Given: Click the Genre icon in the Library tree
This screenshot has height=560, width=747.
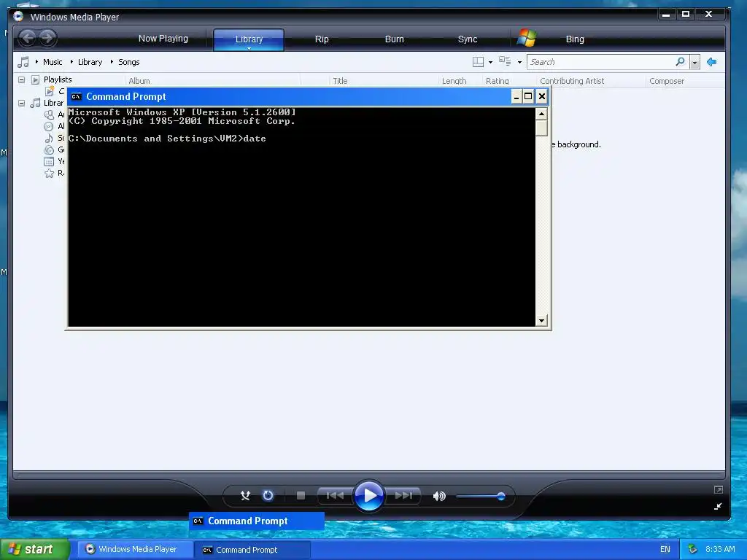Looking at the screenshot, I should tap(49, 149).
